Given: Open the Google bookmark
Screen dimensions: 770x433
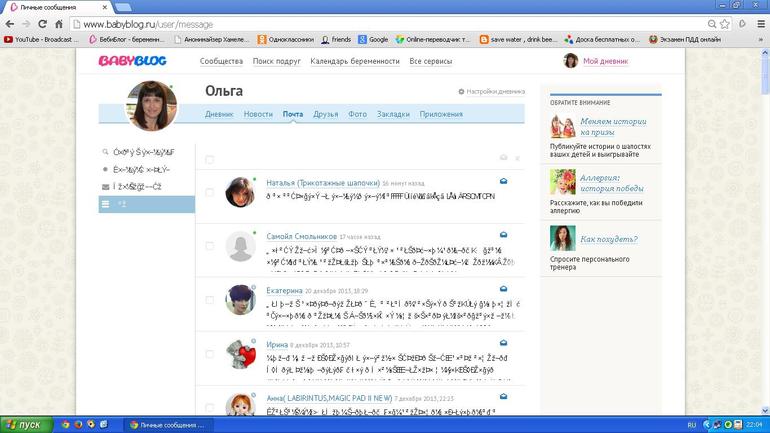Looking at the screenshot, I should 373,39.
